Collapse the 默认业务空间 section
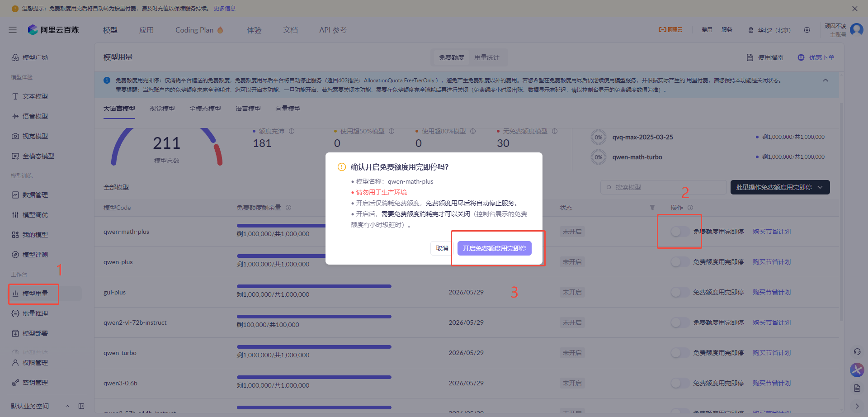Image resolution: width=868 pixels, height=417 pixels. pos(67,406)
